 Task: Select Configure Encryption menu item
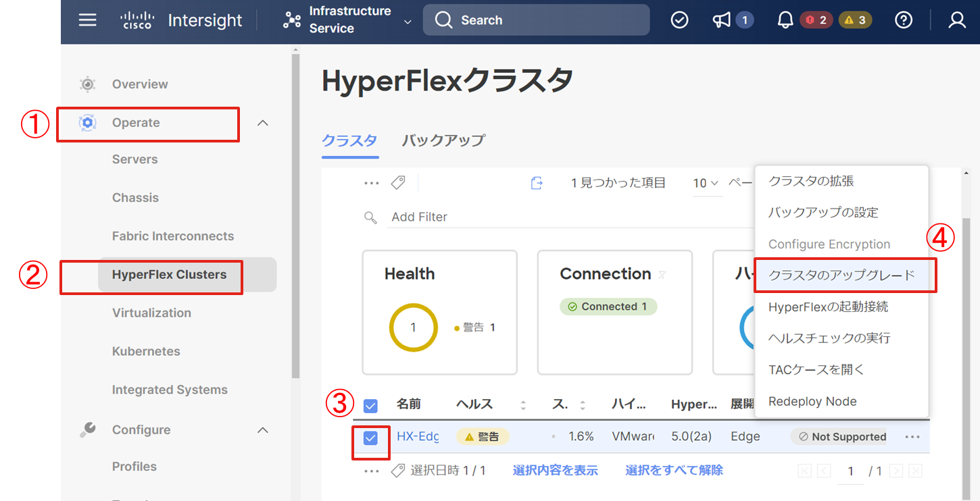[829, 244]
